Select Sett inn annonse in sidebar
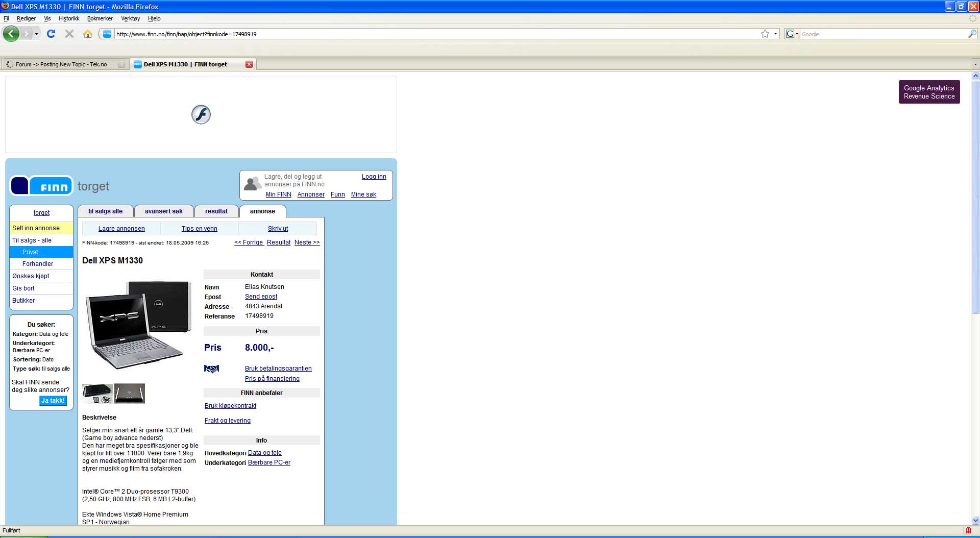This screenshot has height=538, width=980. (x=41, y=228)
